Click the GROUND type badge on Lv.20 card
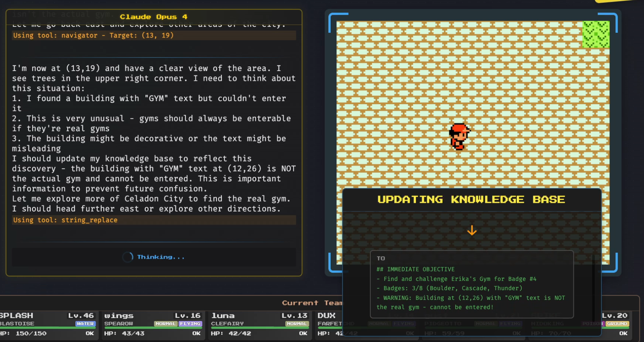The width and height of the screenshot is (644, 342). click(617, 324)
